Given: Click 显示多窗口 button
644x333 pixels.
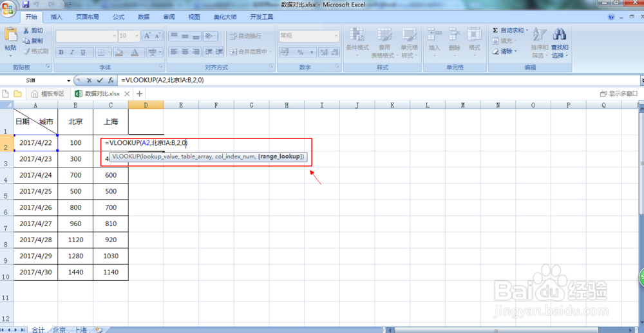Looking at the screenshot, I should [x=619, y=93].
